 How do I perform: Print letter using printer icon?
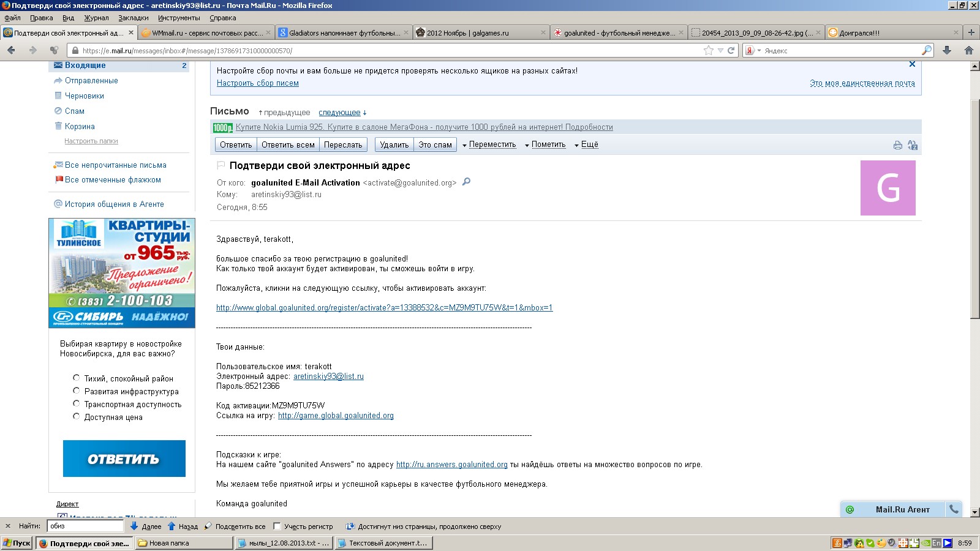click(897, 145)
